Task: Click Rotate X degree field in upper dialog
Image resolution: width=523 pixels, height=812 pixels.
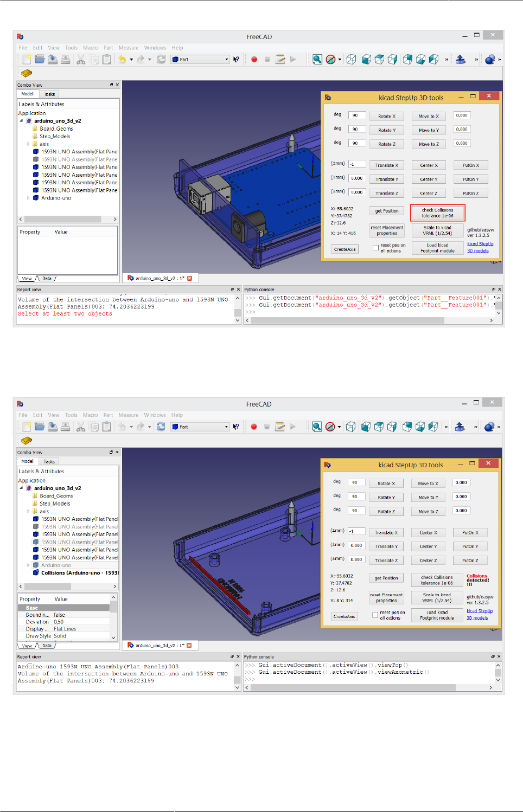Action: click(357, 115)
